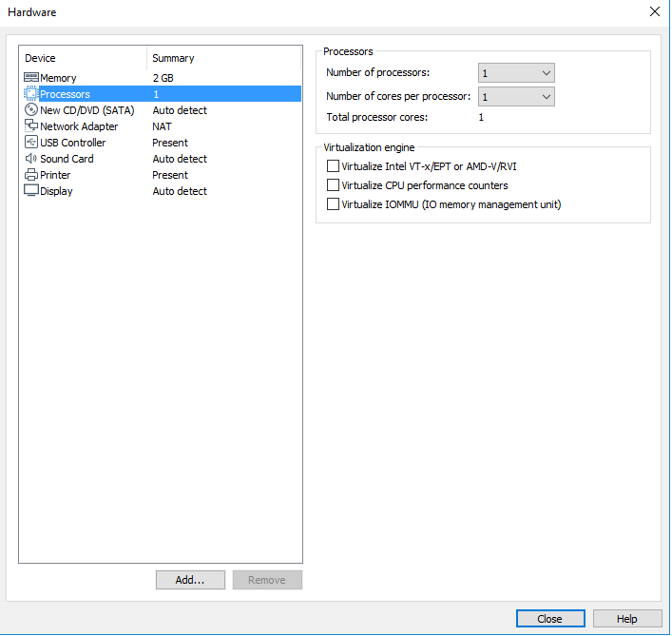The width and height of the screenshot is (672, 636).
Task: Close the Hardware dialog with Close button
Action: [x=550, y=619]
